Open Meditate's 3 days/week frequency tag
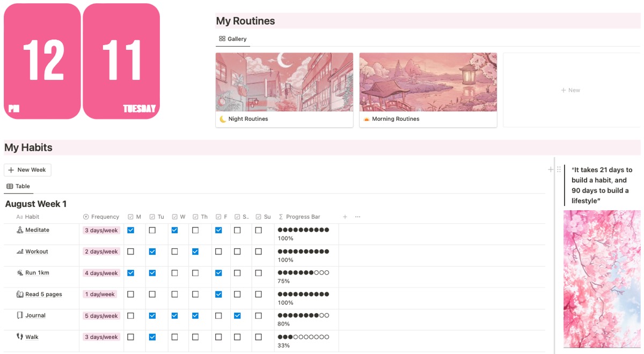 click(x=101, y=230)
